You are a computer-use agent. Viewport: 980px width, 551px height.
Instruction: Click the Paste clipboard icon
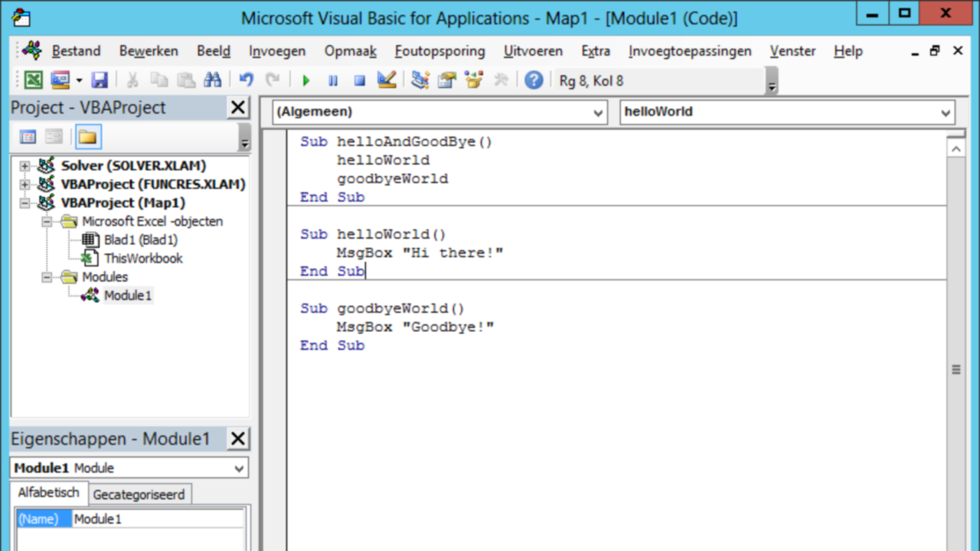click(x=186, y=80)
